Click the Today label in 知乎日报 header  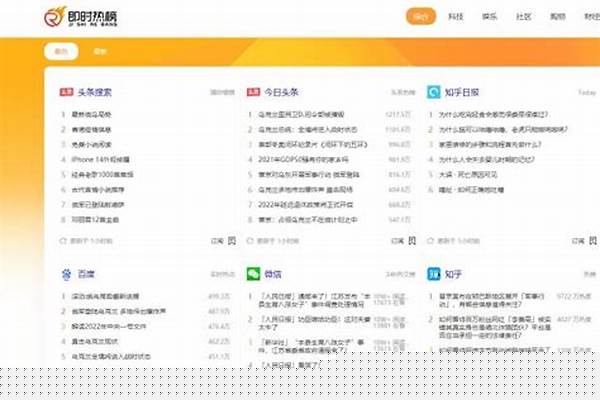click(587, 93)
